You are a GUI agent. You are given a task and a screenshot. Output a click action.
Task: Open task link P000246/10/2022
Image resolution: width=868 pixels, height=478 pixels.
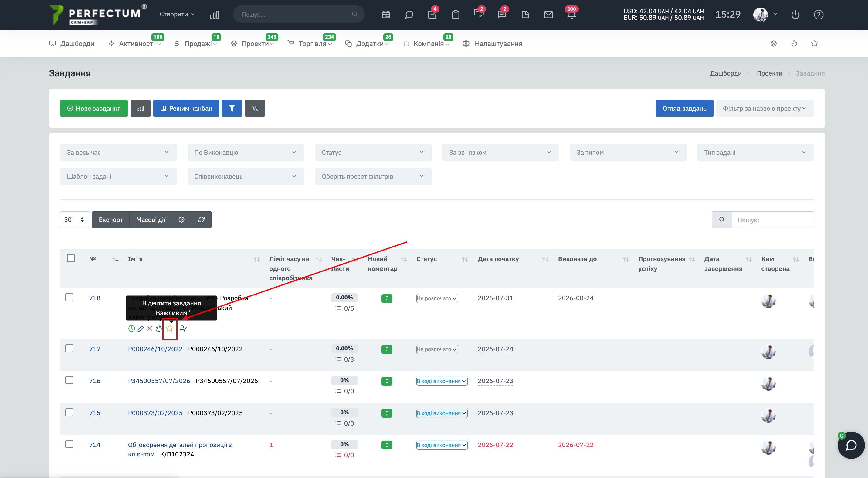click(155, 349)
